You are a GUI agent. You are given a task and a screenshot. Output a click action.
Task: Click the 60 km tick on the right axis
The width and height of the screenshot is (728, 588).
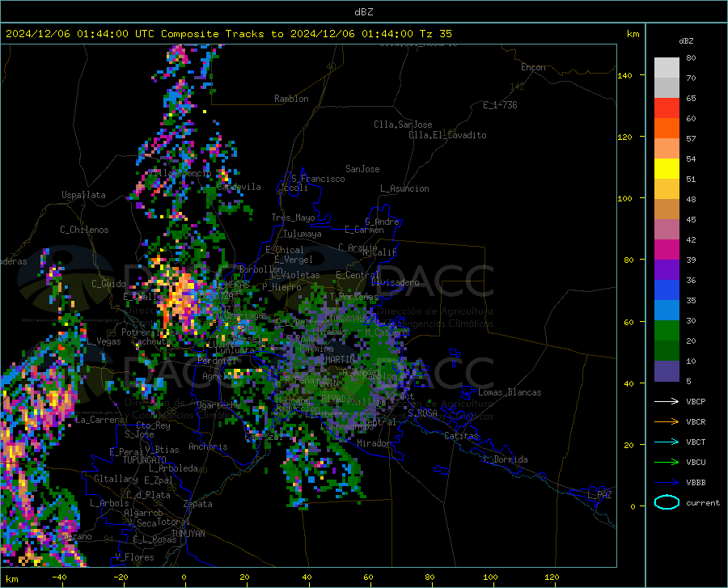(x=629, y=322)
